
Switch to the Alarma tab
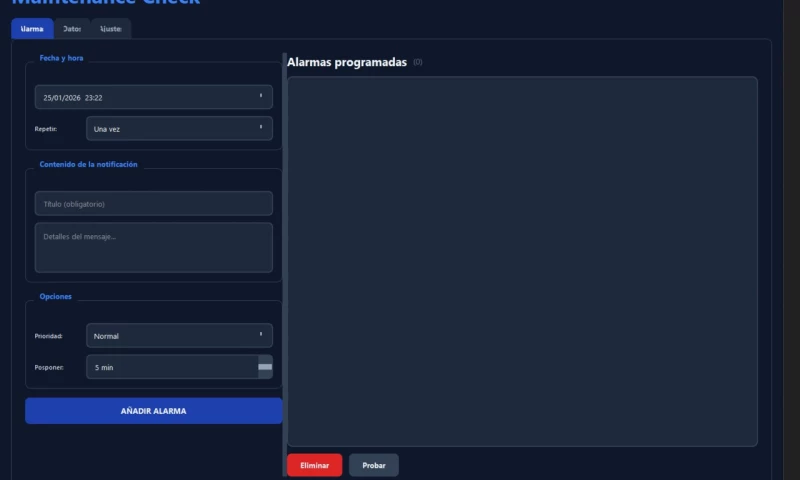point(32,29)
